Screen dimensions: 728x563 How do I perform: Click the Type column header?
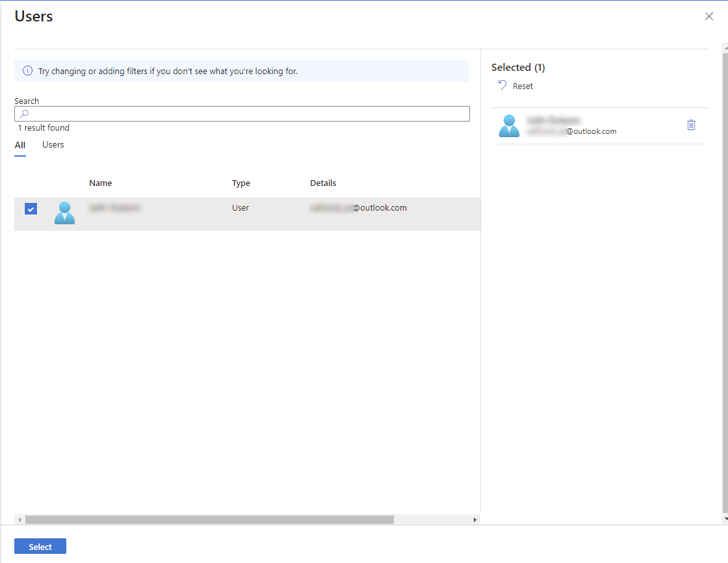(x=241, y=183)
